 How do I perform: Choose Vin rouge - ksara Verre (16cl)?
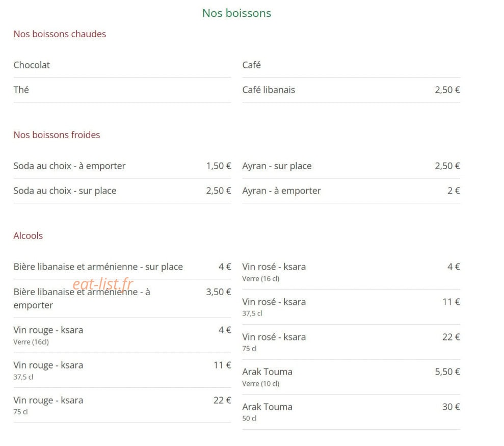[122, 336]
